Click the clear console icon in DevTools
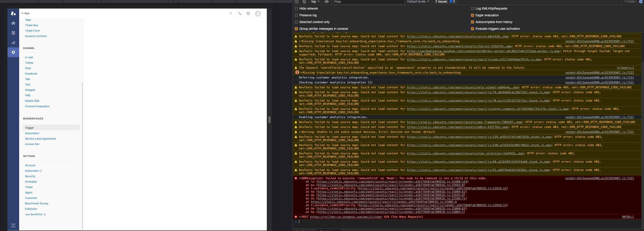The height and width of the screenshot is (231, 644). click(304, 2)
